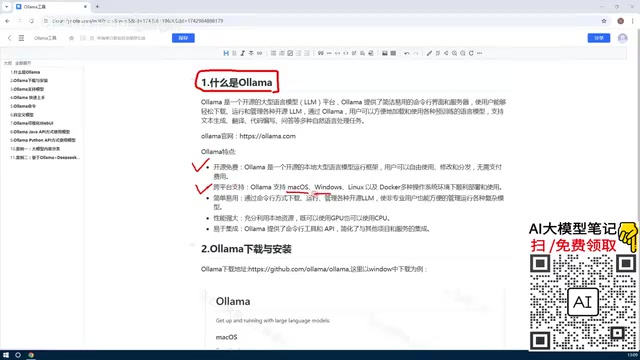Viewport: 640px width, 360px height.
Task: Click the refresh icon in editor toolbar
Action: pos(471,53)
